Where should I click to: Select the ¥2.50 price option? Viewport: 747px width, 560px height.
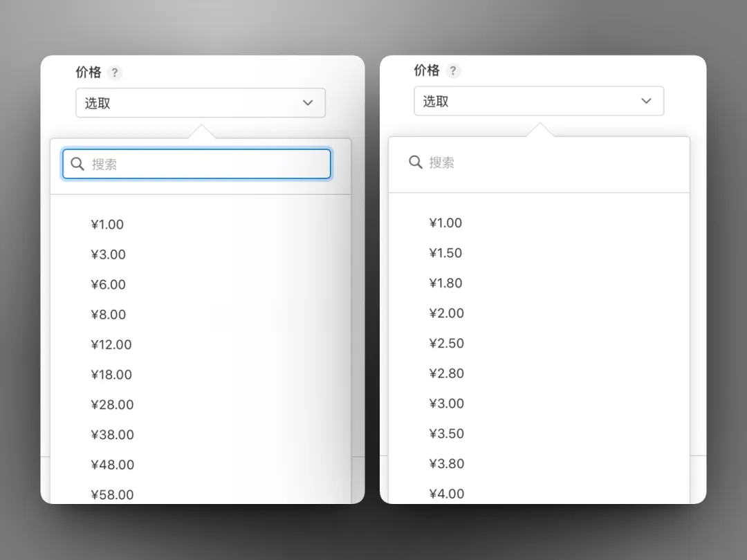446,343
